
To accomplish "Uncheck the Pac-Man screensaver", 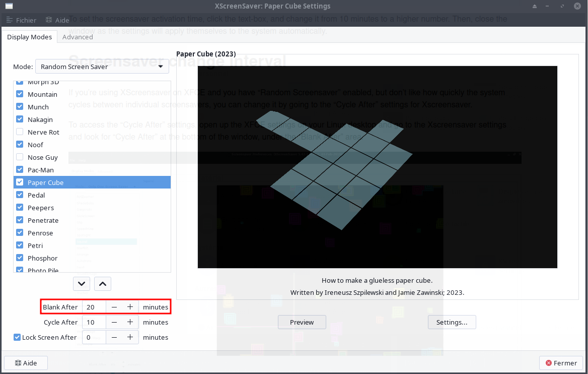I will [x=20, y=170].
